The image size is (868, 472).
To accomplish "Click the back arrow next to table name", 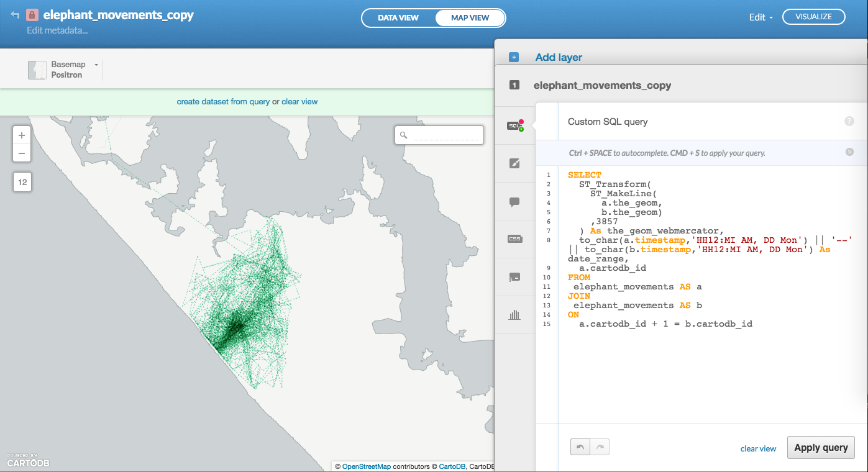I will (x=15, y=16).
